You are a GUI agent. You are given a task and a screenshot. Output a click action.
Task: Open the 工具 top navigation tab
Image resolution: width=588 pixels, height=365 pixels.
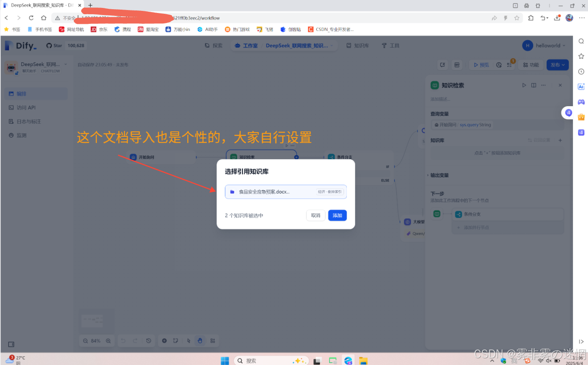(x=391, y=46)
